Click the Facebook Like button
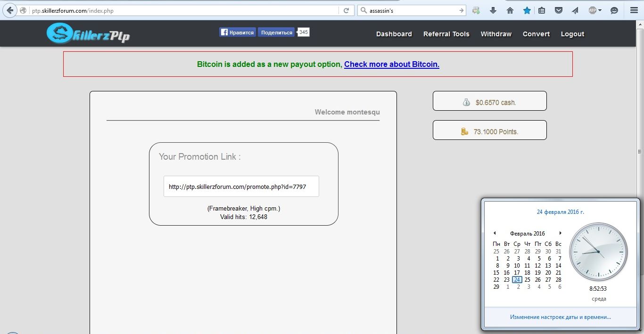644x334 pixels. [x=238, y=32]
